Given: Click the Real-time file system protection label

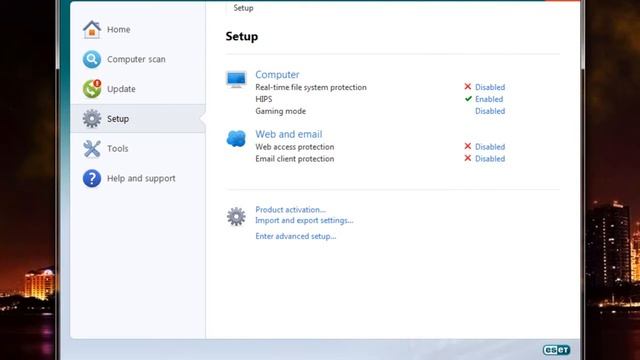Looking at the screenshot, I should (x=311, y=87).
